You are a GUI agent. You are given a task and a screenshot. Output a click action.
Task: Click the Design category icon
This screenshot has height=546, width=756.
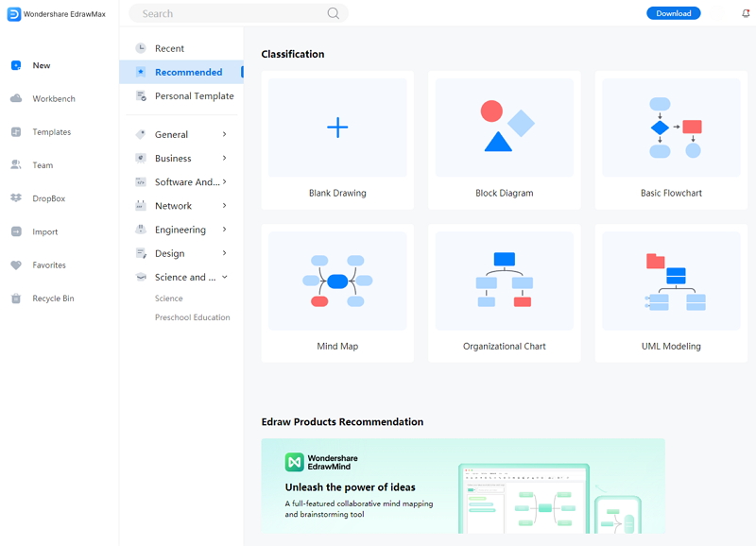(x=141, y=253)
